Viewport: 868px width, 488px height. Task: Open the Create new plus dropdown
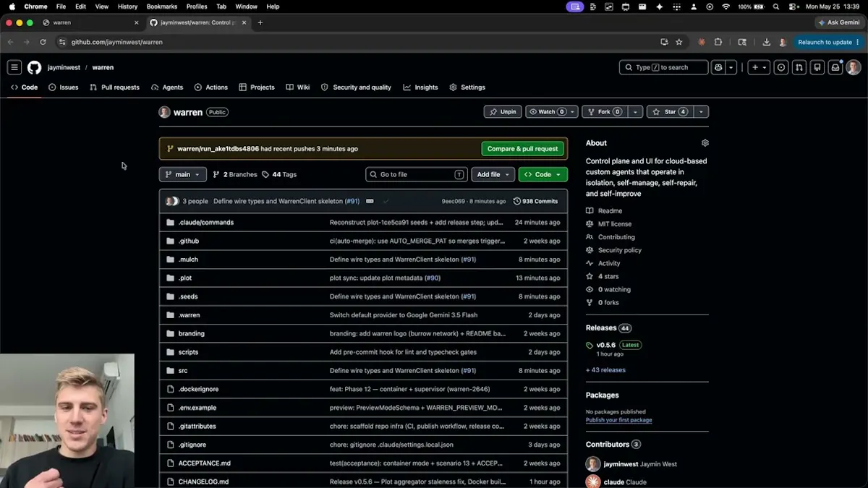tap(759, 67)
